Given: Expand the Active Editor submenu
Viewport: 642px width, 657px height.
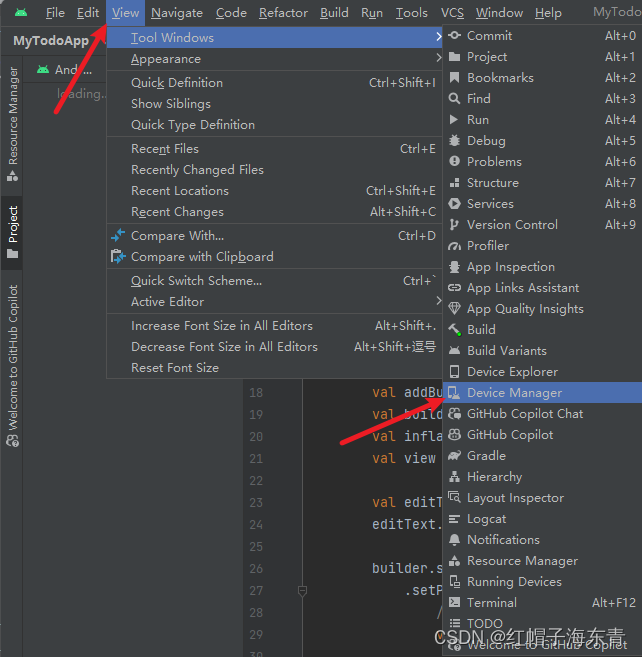Looking at the screenshot, I should tap(274, 302).
